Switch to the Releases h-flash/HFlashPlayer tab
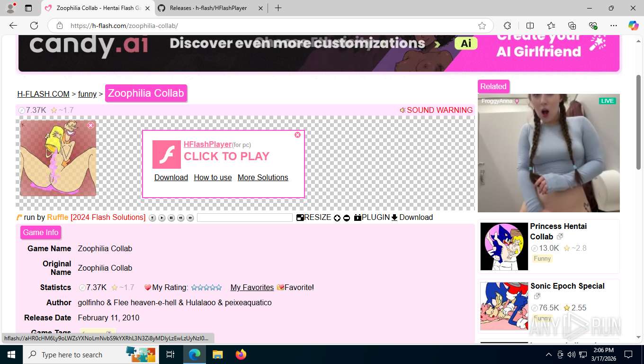This screenshot has height=364, width=644. [x=208, y=8]
